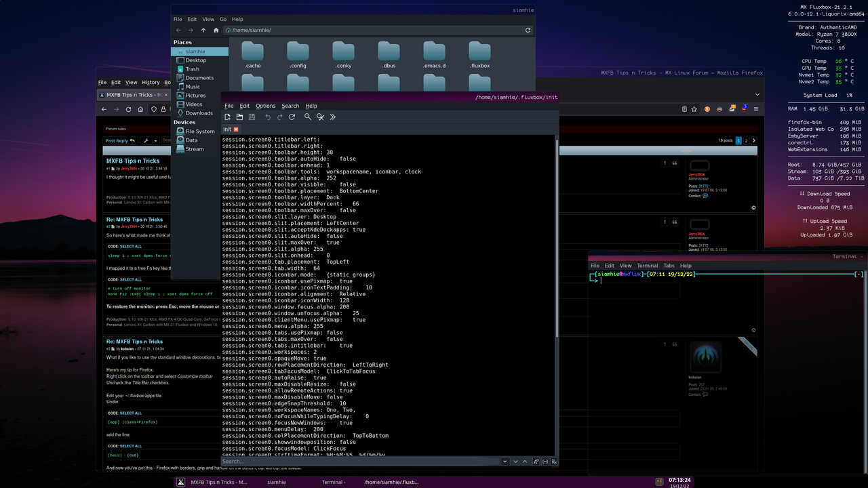The image size is (868, 488).
Task: Open search history dropdown in editor search bar
Action: point(505,462)
